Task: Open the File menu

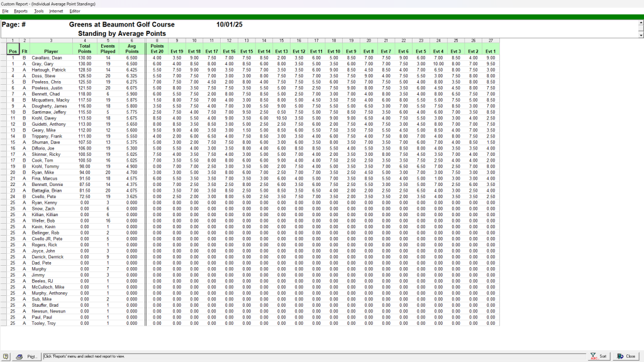Action: pos(5,11)
